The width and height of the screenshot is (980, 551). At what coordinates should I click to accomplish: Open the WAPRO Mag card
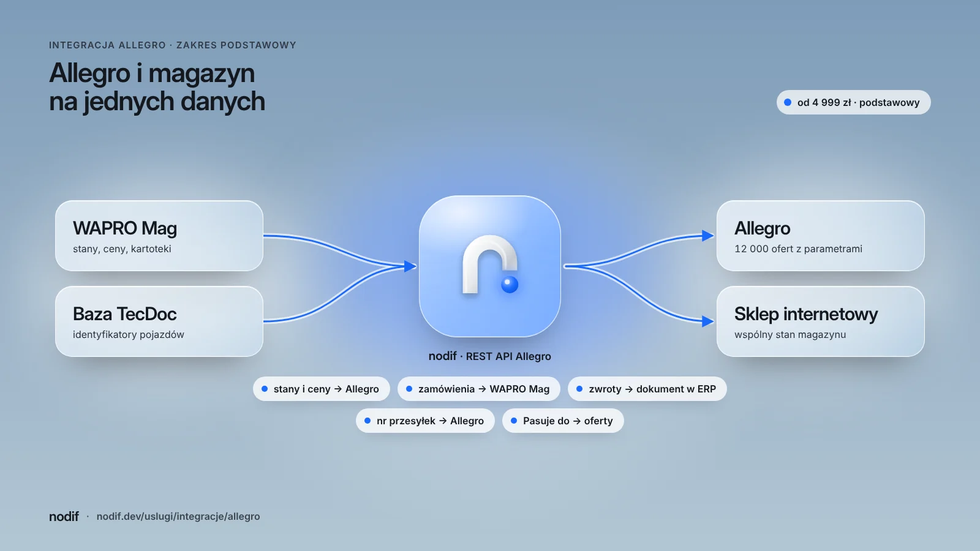(159, 236)
